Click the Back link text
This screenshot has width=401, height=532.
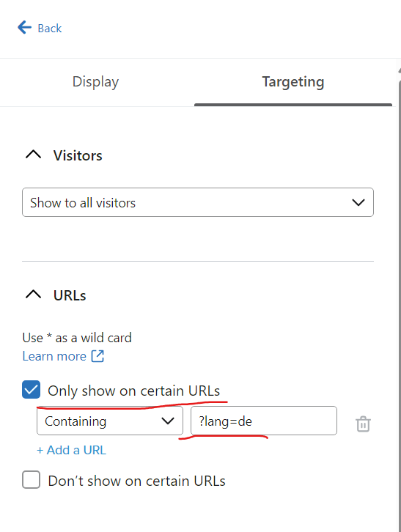pyautogui.click(x=50, y=28)
